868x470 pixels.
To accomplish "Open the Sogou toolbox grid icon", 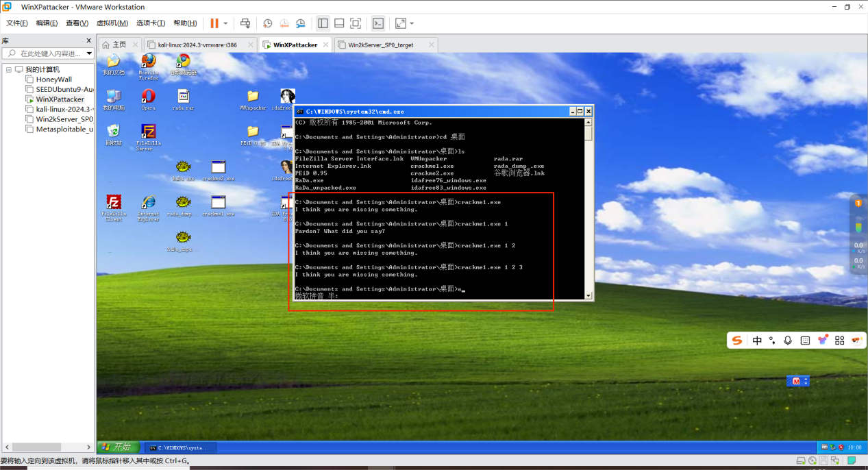I will [840, 341].
